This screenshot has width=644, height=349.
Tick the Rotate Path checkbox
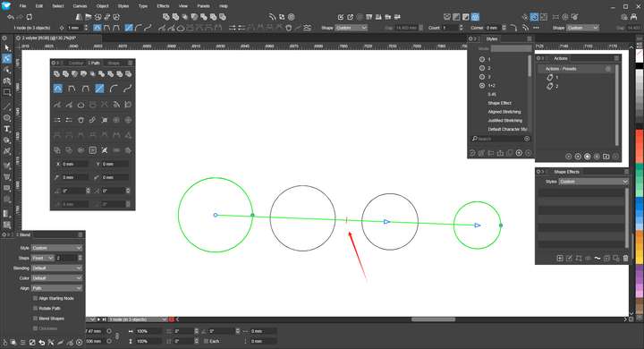point(35,309)
